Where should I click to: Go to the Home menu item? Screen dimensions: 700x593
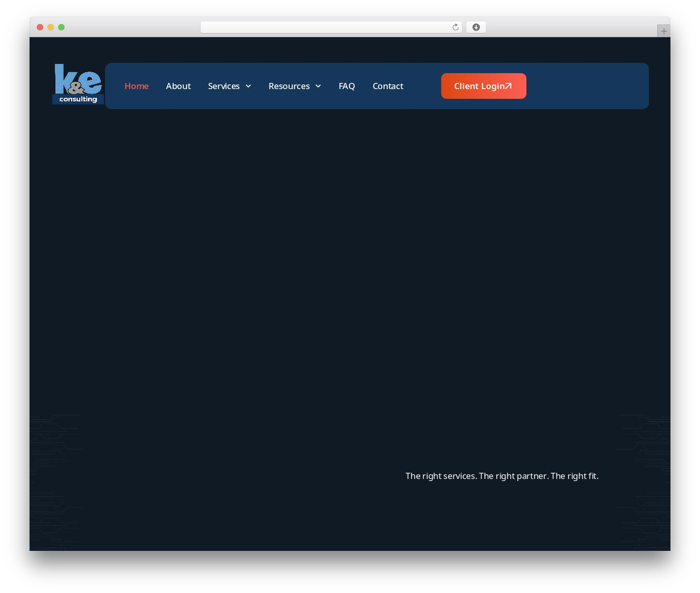[137, 86]
